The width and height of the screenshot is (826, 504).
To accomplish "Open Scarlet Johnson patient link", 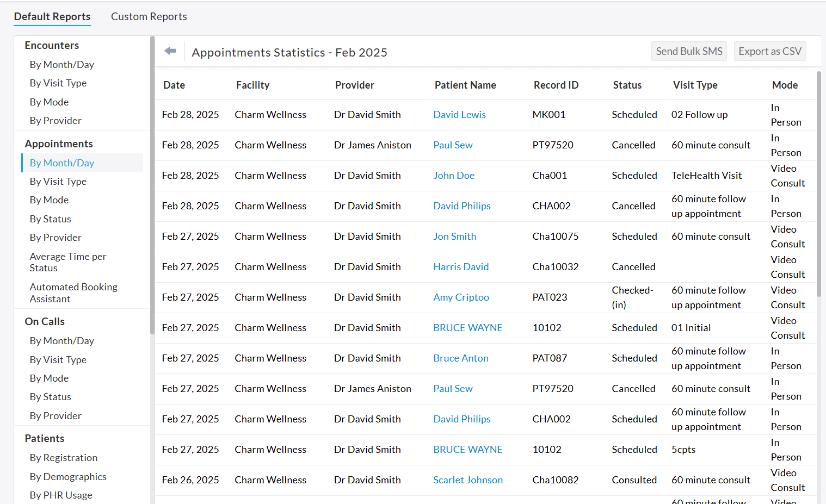I will tap(467, 480).
